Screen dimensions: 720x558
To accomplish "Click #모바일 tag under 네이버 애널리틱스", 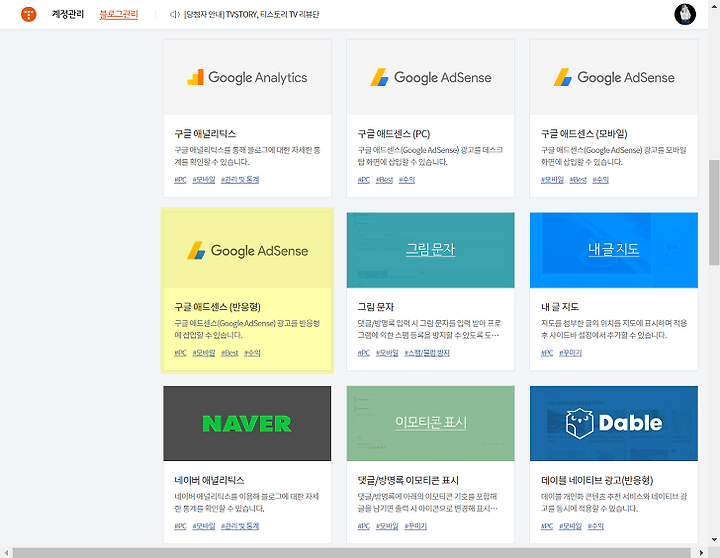I will (203, 526).
